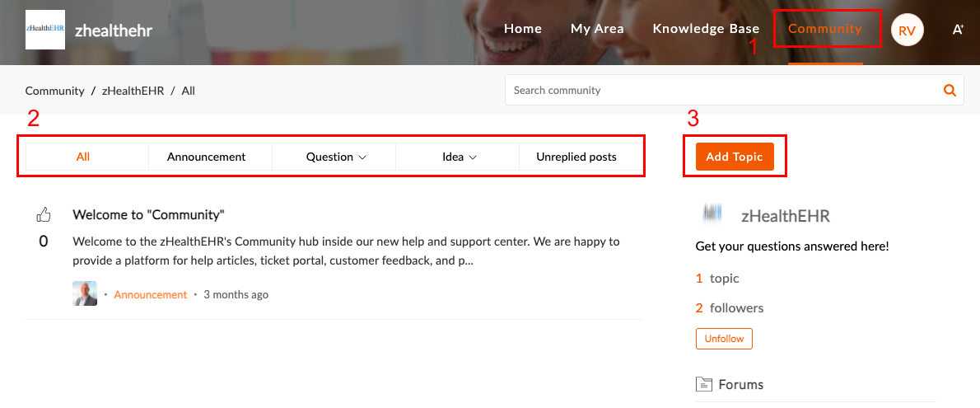Like the Welcome post with thumbs-up icon
The height and width of the screenshot is (408, 980).
pos(44,214)
